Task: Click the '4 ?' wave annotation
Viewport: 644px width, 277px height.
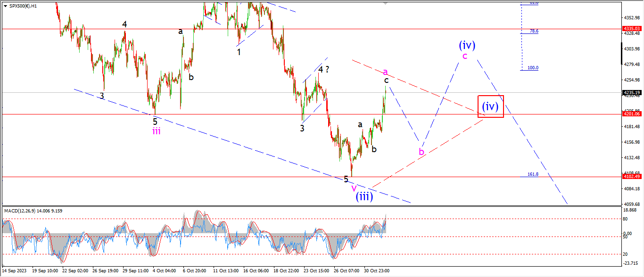Action: [323, 70]
